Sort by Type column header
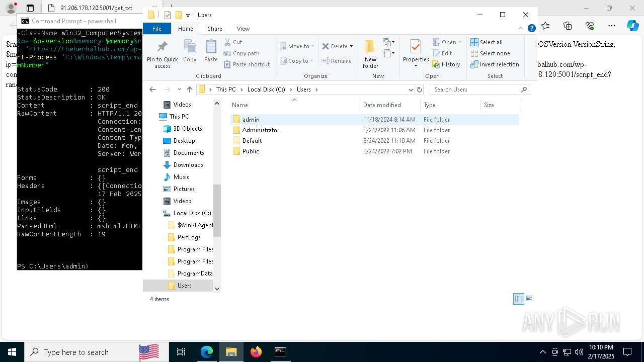 pos(450,105)
